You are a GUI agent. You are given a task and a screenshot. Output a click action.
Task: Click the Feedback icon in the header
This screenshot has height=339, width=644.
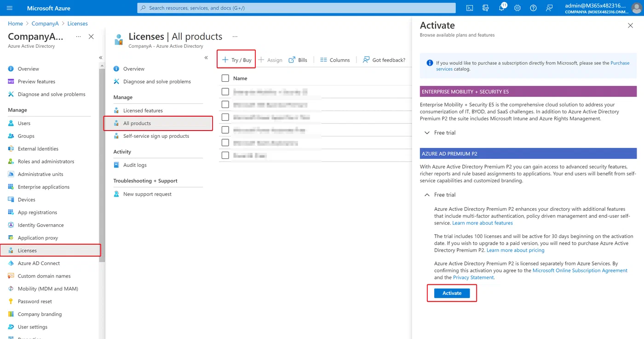[x=549, y=8]
